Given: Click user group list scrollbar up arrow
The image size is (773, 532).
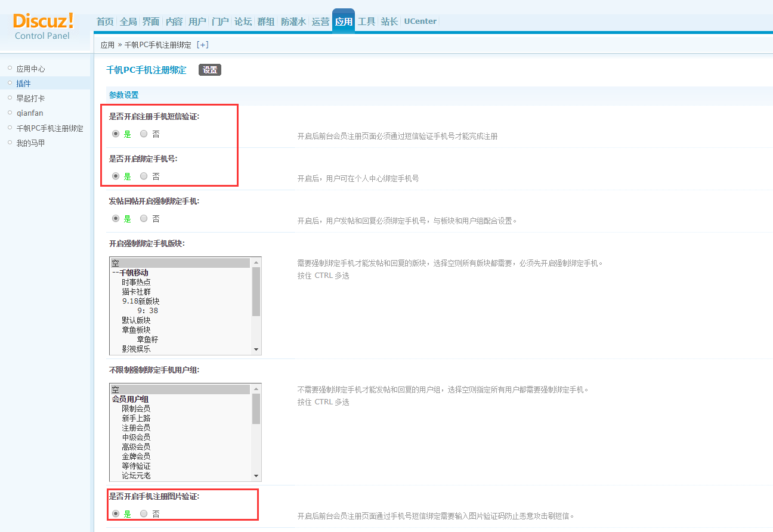Looking at the screenshot, I should click(256, 389).
